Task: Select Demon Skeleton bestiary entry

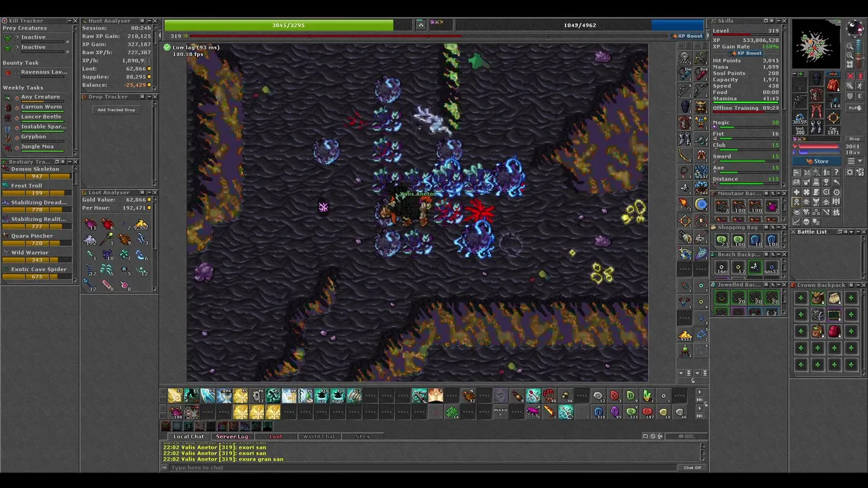Action: pos(35,172)
